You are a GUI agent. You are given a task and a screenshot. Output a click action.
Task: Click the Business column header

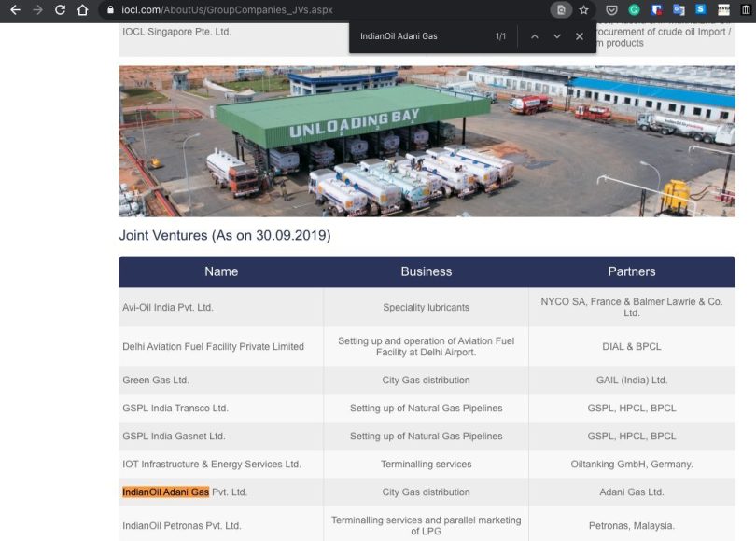coord(427,271)
